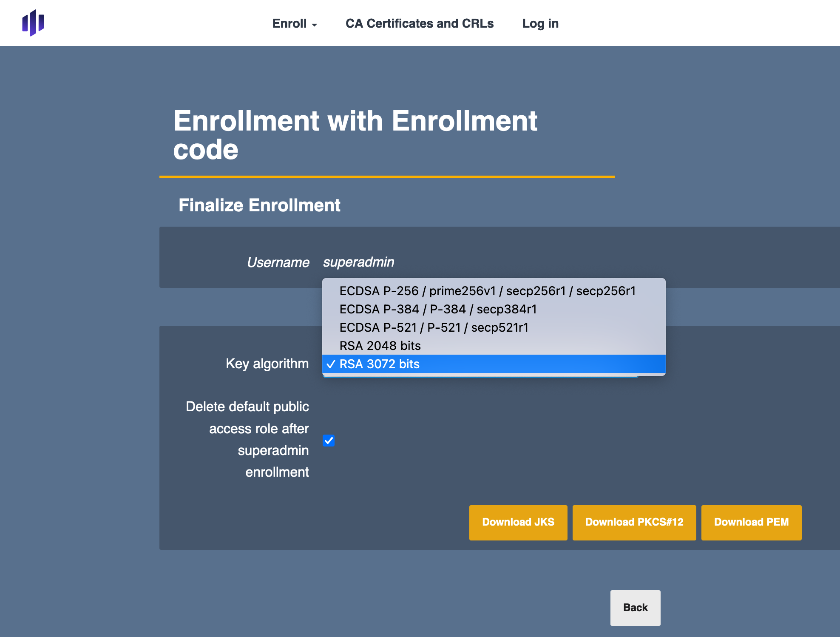
Task: Click the Enroll menu caret arrow
Action: pyautogui.click(x=315, y=25)
